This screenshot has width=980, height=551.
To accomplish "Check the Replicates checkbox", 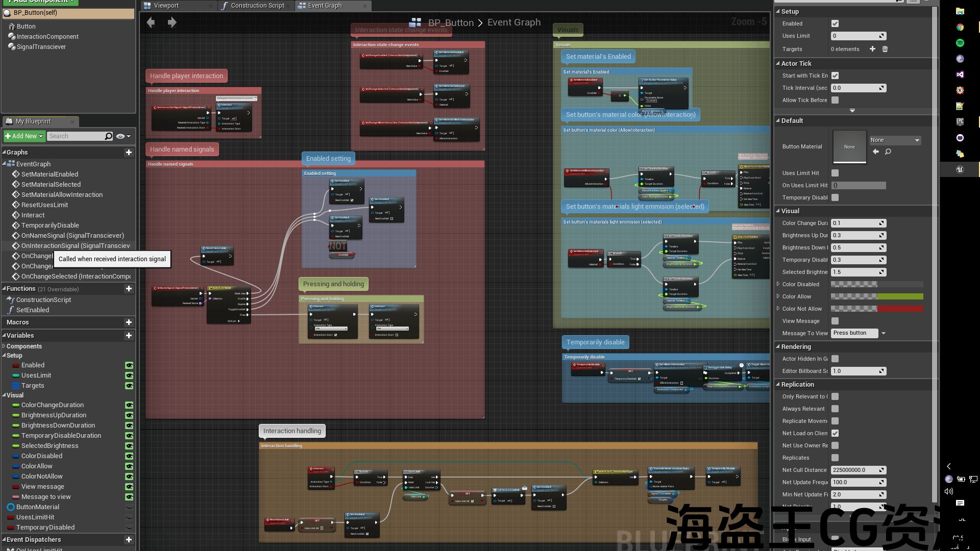I will (835, 458).
